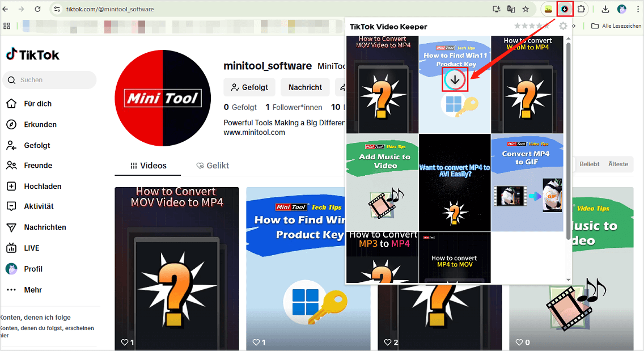Go back to the previous page
This screenshot has width=644, height=351.
tap(5, 9)
